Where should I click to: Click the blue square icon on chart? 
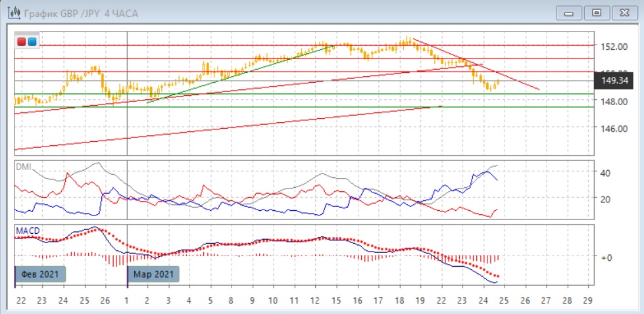[x=32, y=42]
